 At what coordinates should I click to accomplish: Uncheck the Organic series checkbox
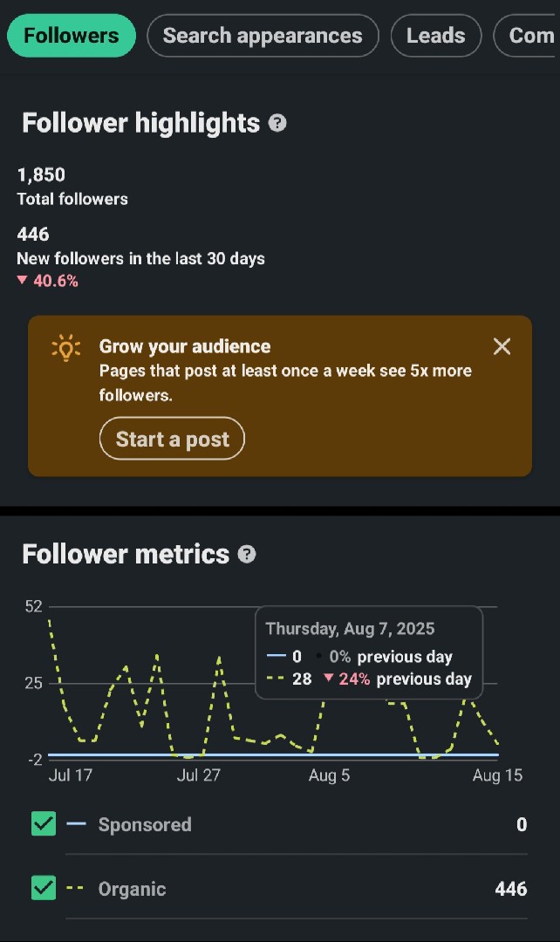(x=44, y=888)
